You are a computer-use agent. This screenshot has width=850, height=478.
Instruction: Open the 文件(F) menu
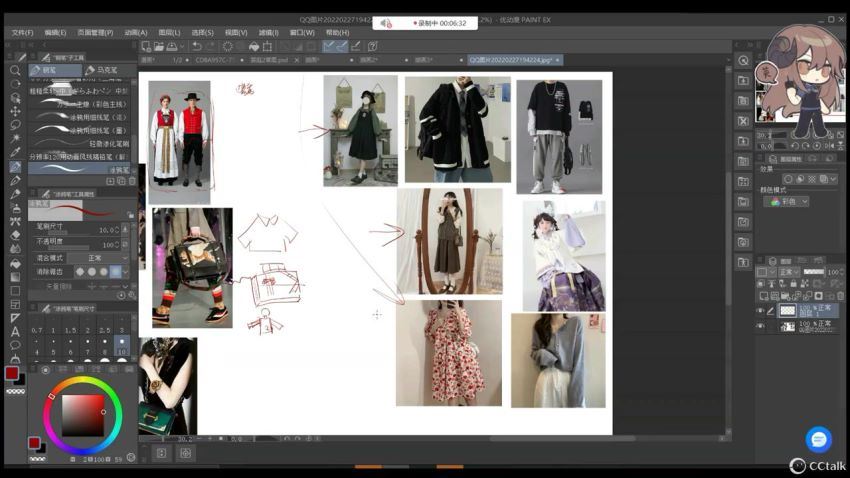[22, 33]
